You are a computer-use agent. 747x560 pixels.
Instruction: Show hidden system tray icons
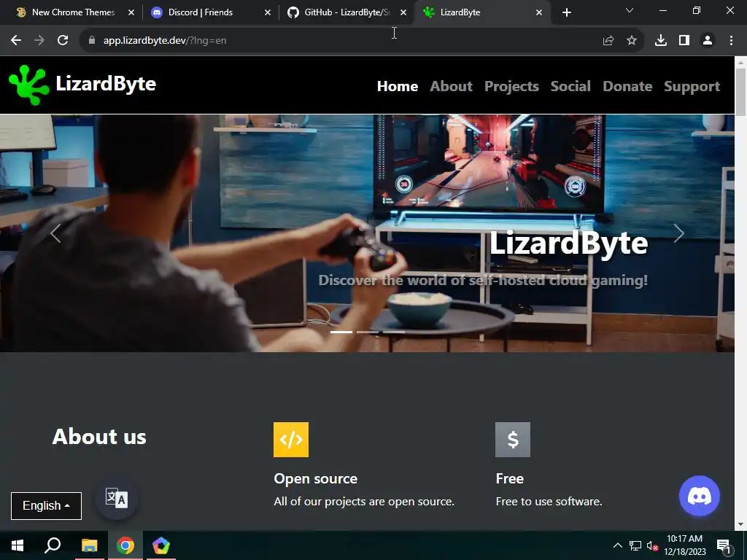tap(617, 545)
